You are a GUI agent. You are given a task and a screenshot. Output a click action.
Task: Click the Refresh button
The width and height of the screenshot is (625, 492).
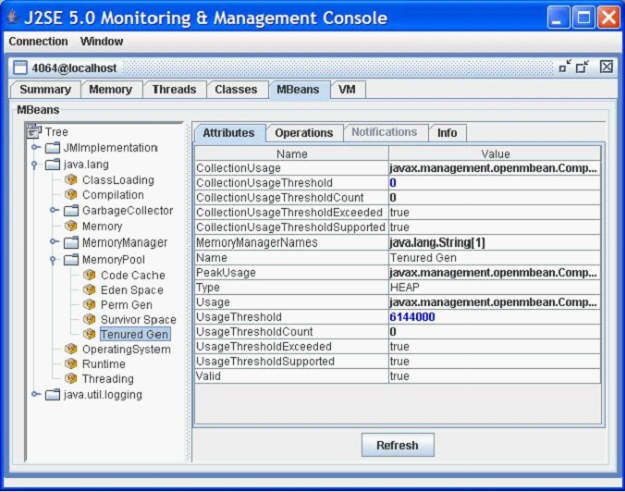point(397,445)
